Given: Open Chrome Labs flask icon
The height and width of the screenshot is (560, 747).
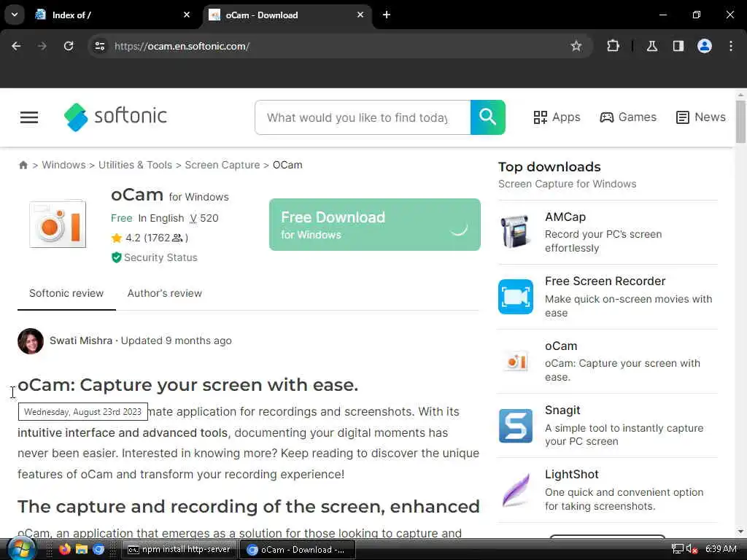Looking at the screenshot, I should click(652, 46).
